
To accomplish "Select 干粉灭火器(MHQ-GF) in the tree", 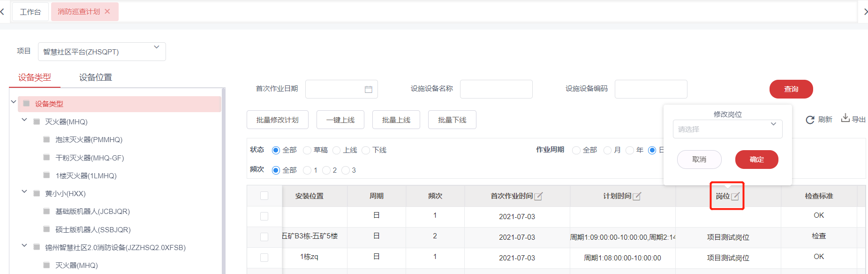I will click(90, 158).
